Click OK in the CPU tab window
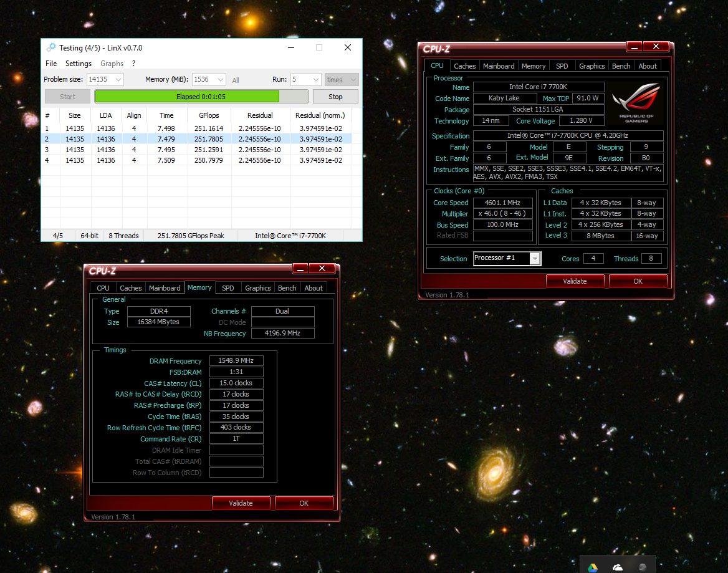The height and width of the screenshot is (573, 728). [638, 281]
